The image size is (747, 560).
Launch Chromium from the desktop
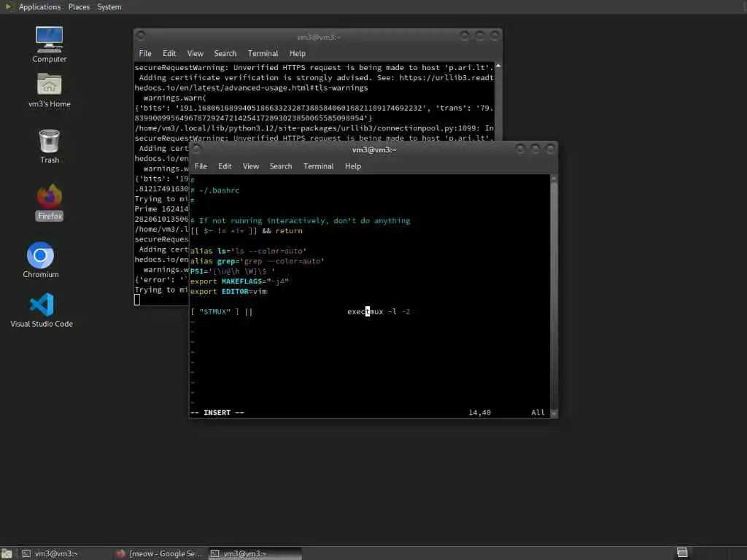(41, 260)
